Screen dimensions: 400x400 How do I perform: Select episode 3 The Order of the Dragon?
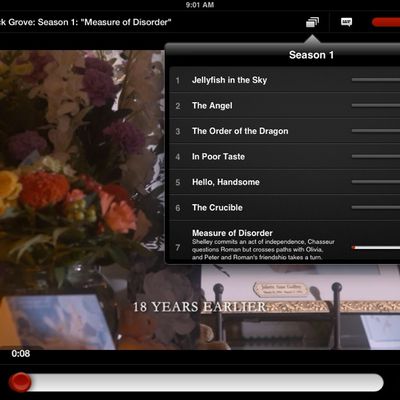[285, 131]
